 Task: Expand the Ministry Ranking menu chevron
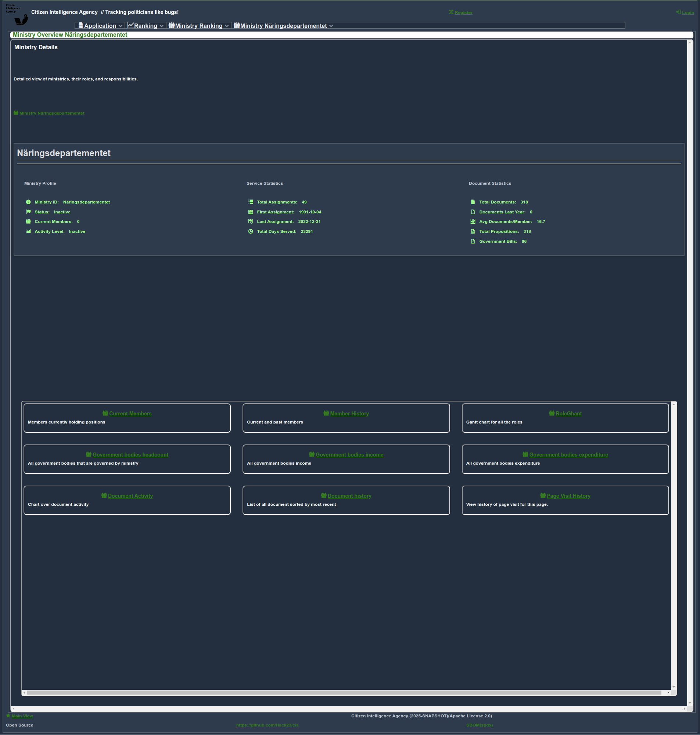(x=227, y=26)
